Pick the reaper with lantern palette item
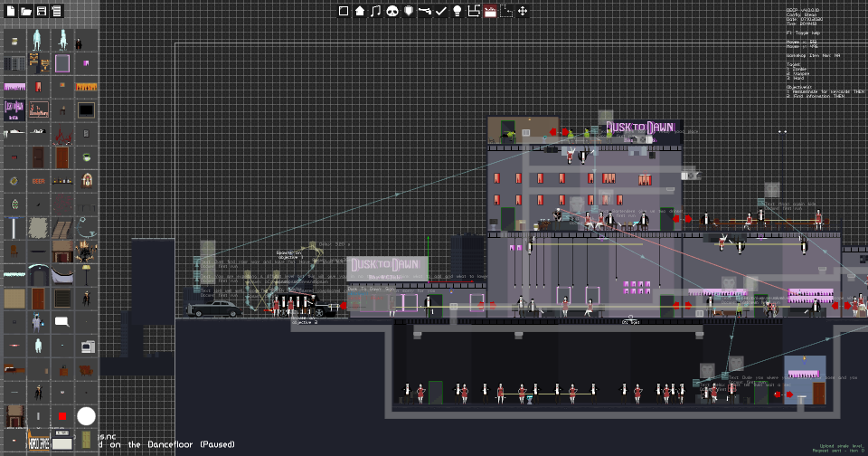 pos(36,322)
